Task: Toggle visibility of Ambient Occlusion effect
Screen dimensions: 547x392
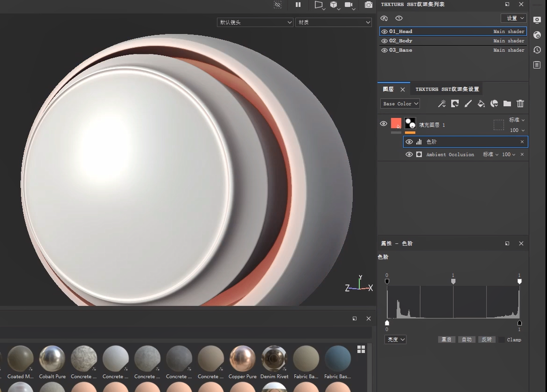Action: (409, 154)
